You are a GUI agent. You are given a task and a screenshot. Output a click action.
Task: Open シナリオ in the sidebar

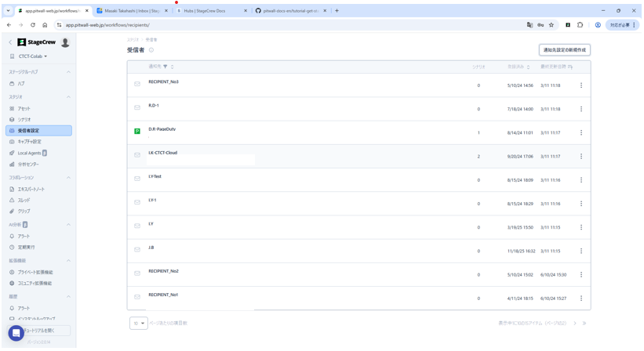pos(24,120)
